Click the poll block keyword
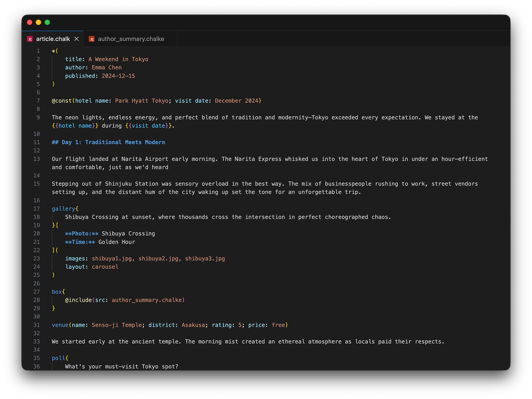The height and width of the screenshot is (399, 532). (x=58, y=358)
